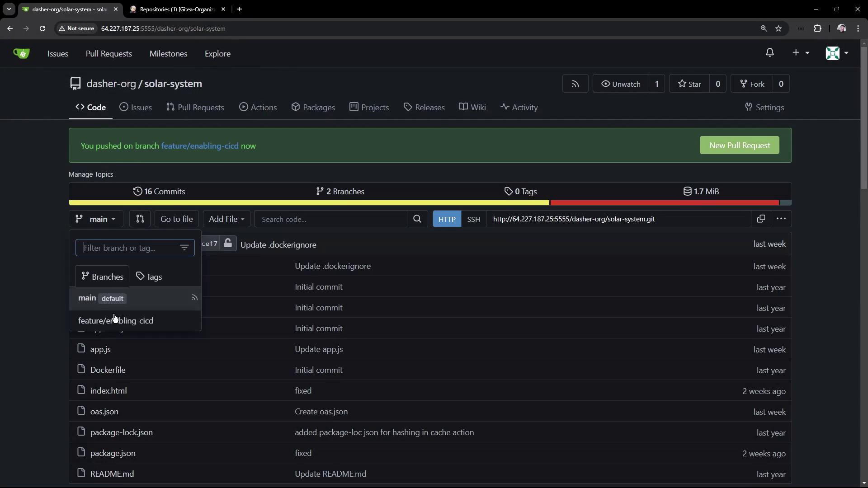Image resolution: width=868 pixels, height=488 pixels.
Task: Click the main branch RSS icon
Action: 194,298
